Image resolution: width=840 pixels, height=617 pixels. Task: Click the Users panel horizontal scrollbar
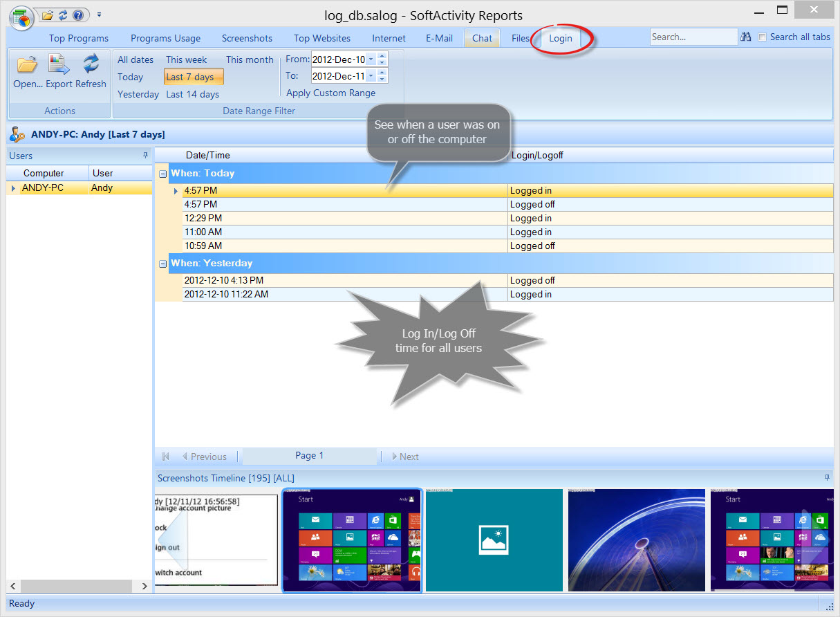(75, 586)
